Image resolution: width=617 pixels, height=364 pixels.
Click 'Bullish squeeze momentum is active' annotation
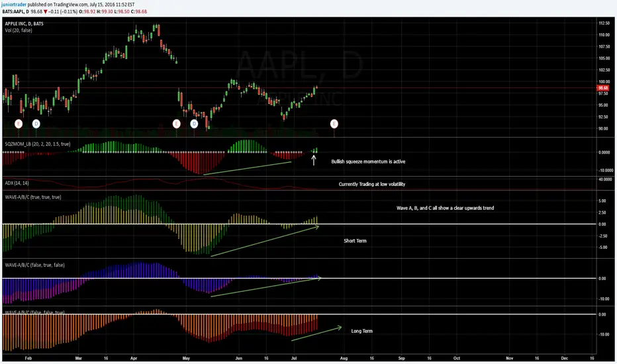368,161
